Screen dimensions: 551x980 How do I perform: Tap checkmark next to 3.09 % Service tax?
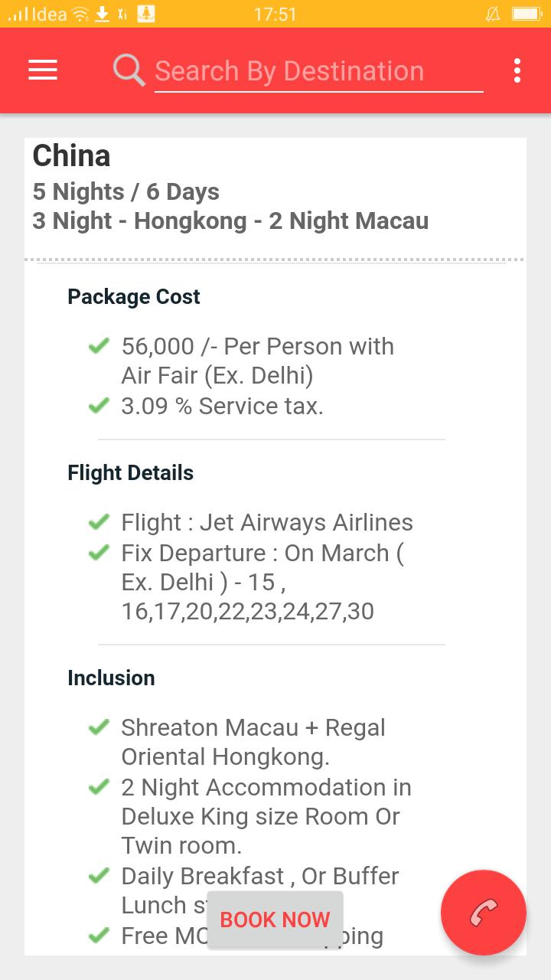click(99, 406)
